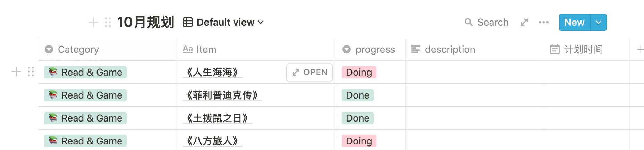
Task: Expand the New button dropdown arrow
Action: [599, 22]
